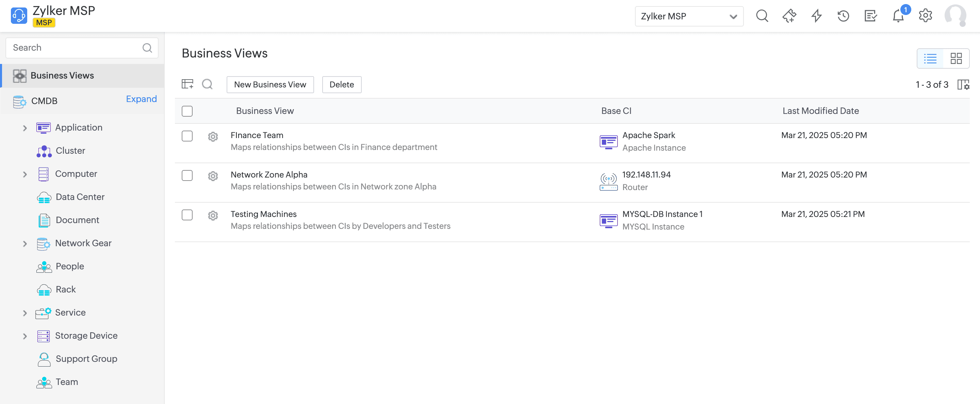Click the recent history clock icon
Image resolution: width=980 pixels, height=404 pixels.
point(843,16)
